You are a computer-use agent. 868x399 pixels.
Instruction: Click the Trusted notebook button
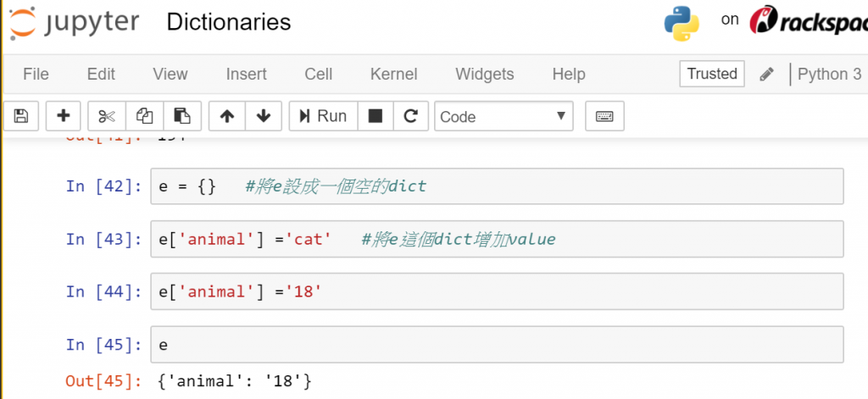click(712, 74)
